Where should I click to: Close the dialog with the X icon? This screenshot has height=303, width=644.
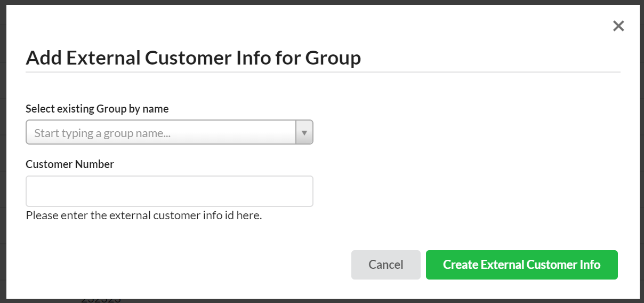(x=618, y=26)
